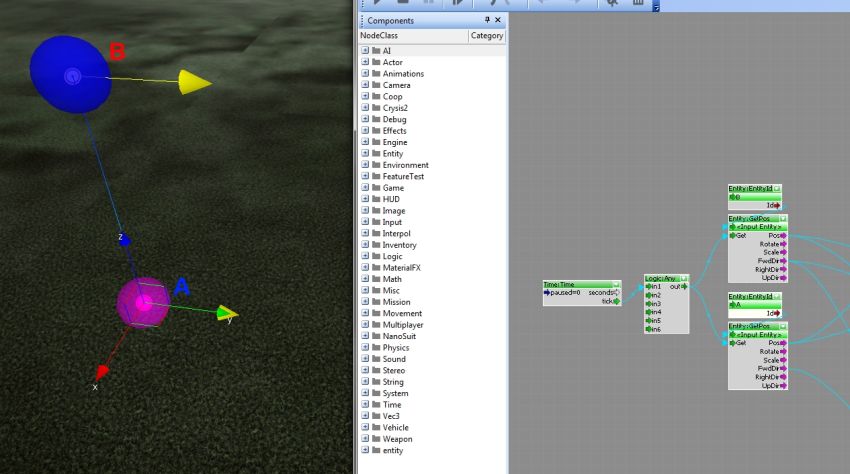This screenshot has width=850, height=474.
Task: Click the yellow arrow gizmo of entity B
Action: click(195, 83)
